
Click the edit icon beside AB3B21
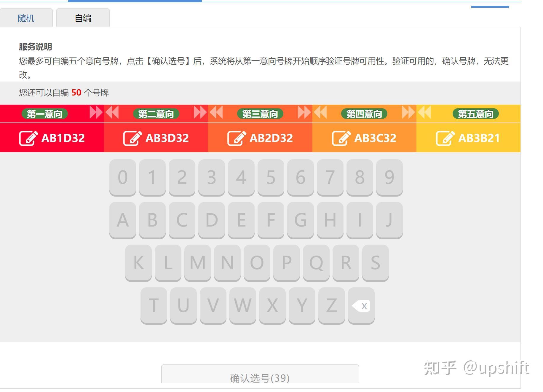point(445,138)
